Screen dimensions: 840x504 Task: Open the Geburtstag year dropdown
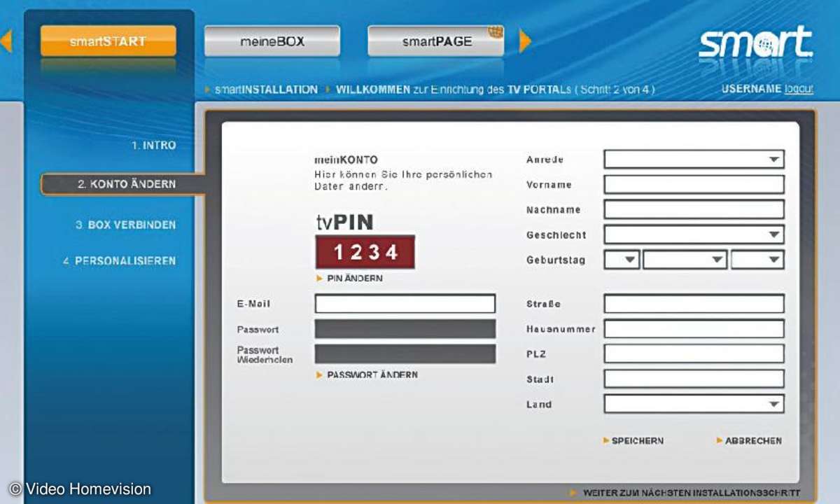pyautogui.click(x=757, y=260)
